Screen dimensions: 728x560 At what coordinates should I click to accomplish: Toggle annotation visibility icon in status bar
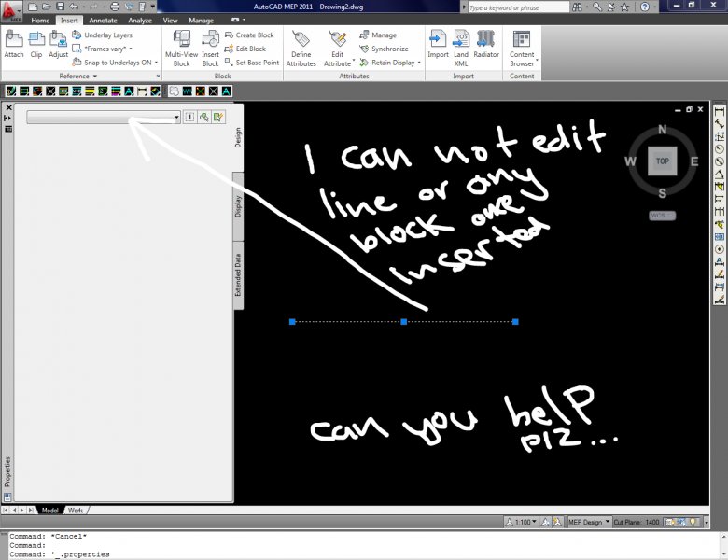coord(546,522)
